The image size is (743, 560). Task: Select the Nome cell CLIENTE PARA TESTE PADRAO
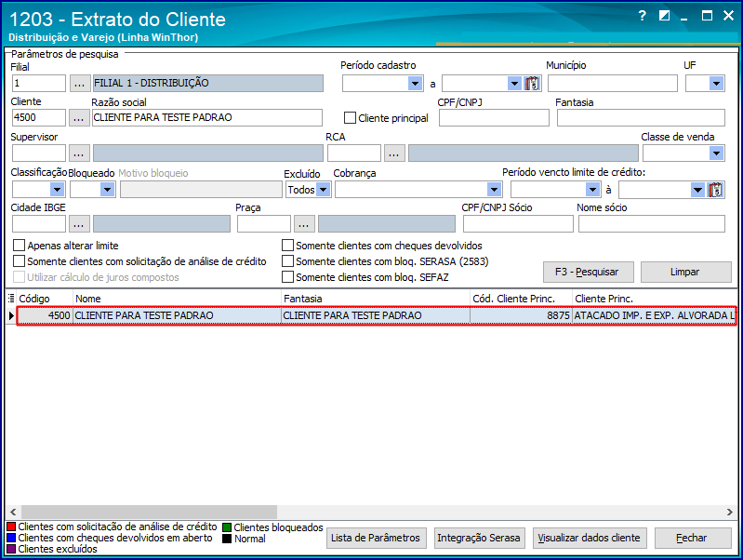coord(177,315)
